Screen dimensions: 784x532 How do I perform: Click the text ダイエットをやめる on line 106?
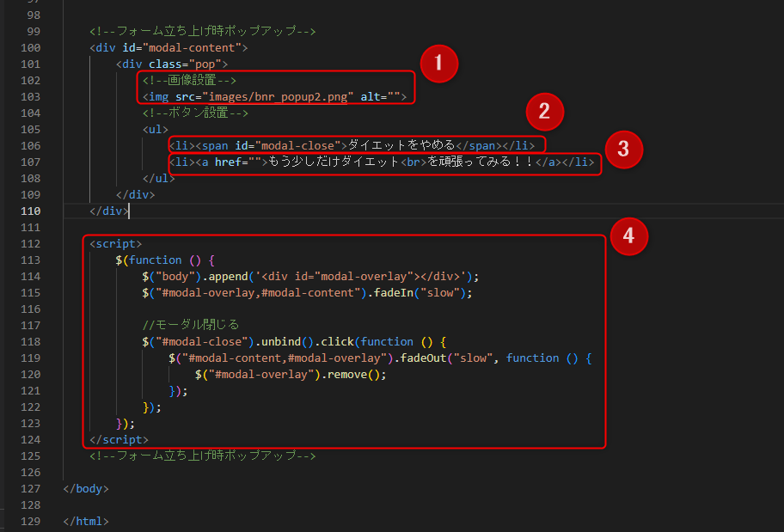coord(401,145)
